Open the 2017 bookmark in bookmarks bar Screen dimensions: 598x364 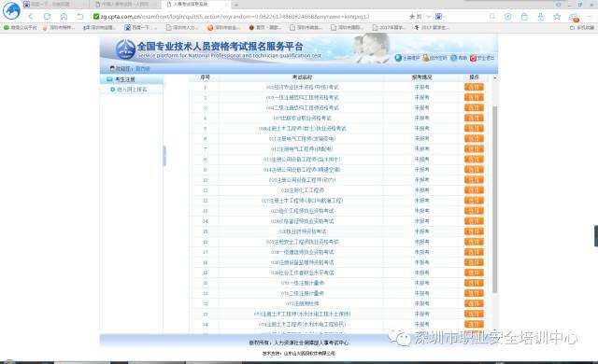pos(433,27)
